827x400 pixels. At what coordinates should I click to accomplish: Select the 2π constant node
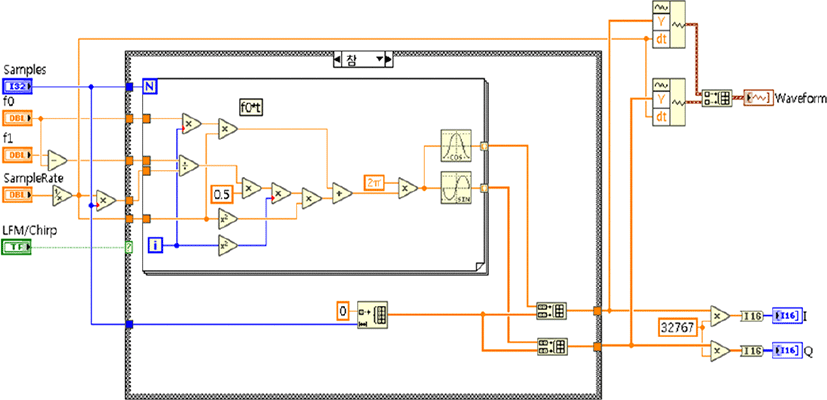coord(374,184)
